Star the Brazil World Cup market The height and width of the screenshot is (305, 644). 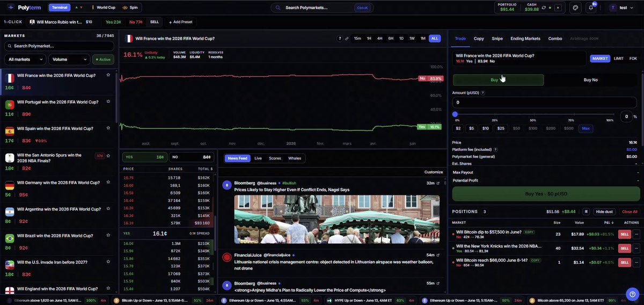108,236
